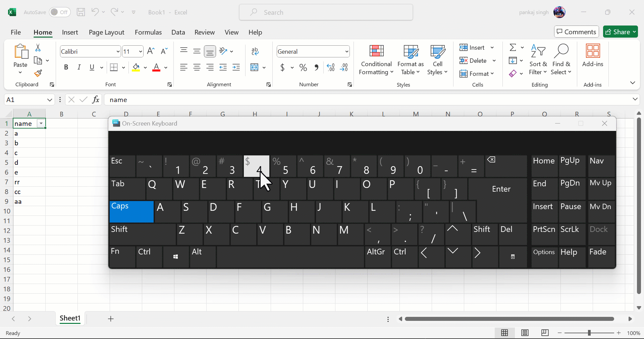The height and width of the screenshot is (339, 644).
Task: Open Sort & Filter options
Action: (538, 60)
